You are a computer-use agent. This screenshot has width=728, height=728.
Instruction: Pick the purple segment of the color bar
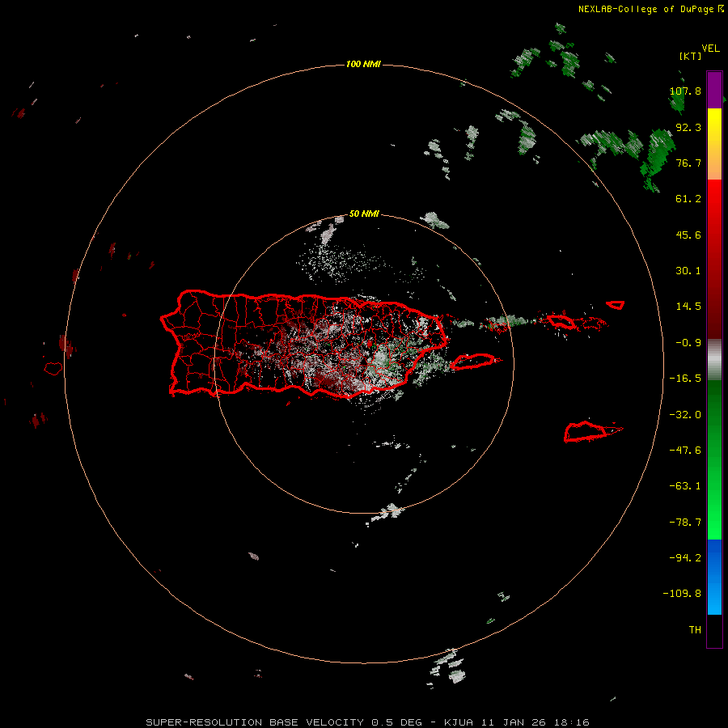click(714, 90)
